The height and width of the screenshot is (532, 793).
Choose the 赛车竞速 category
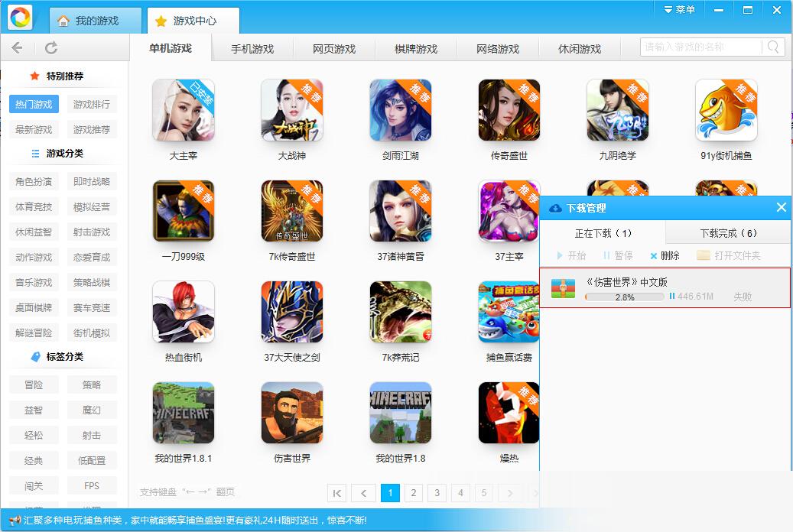coord(92,307)
